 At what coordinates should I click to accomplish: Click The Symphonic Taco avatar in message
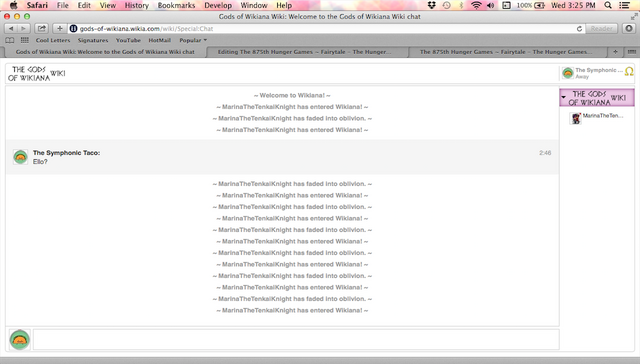click(x=20, y=157)
